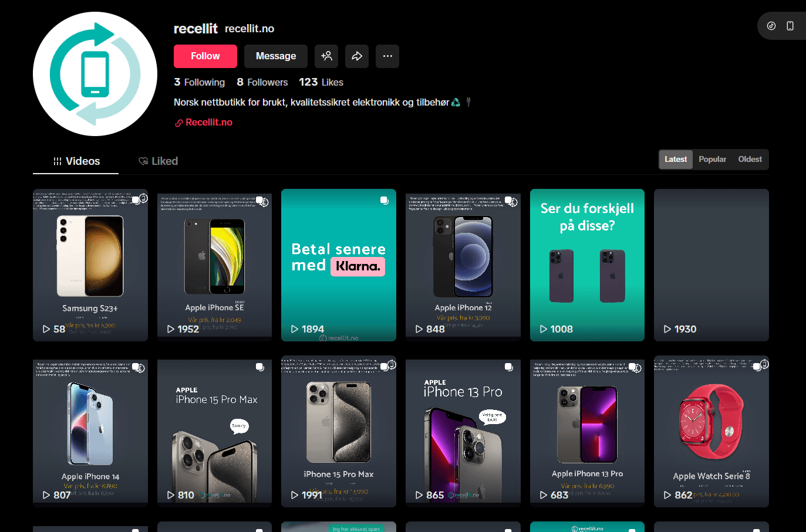Click play icon on Samsung S23+ video
The height and width of the screenshot is (532, 806).
(x=46, y=329)
